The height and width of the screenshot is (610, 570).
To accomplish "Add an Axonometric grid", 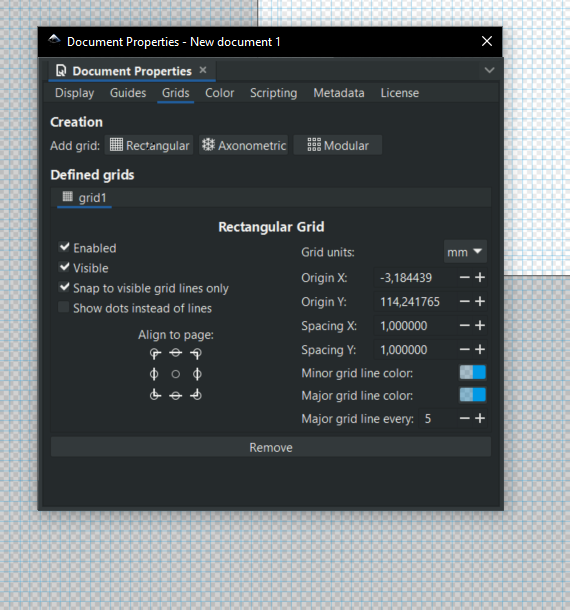I will (x=244, y=145).
